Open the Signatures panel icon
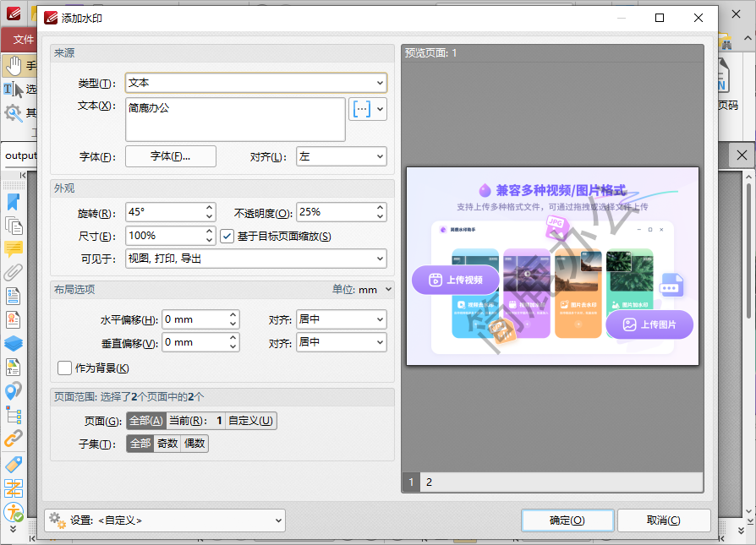 14,319
